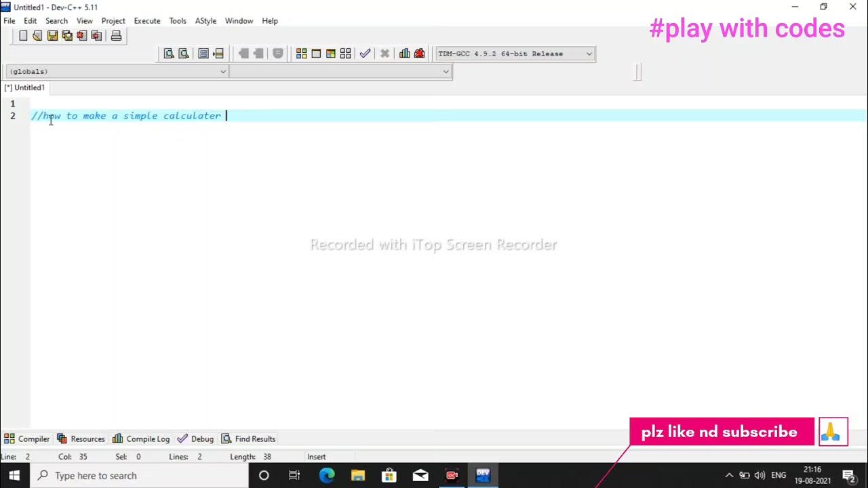
Task: Save the current file via toolbar
Action: pos(52,36)
